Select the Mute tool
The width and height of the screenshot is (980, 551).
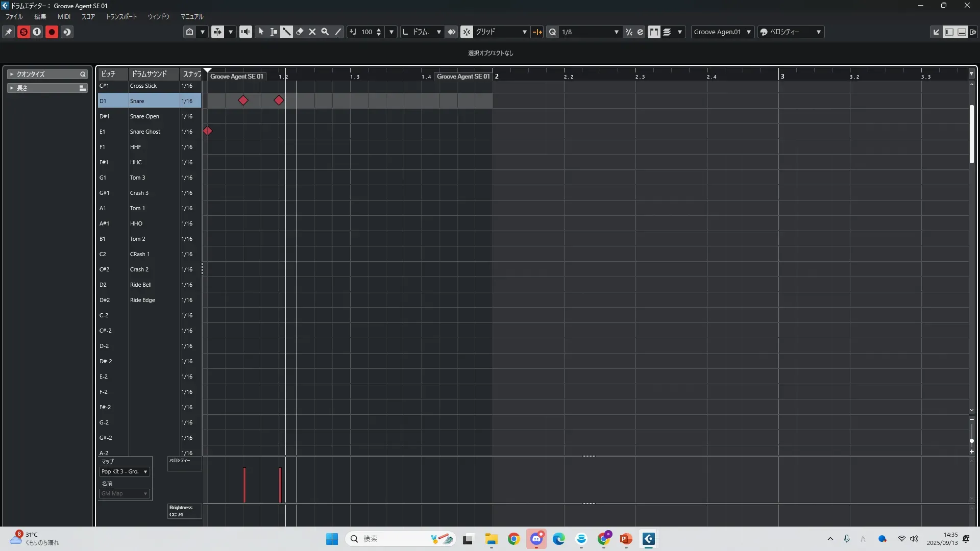point(312,32)
